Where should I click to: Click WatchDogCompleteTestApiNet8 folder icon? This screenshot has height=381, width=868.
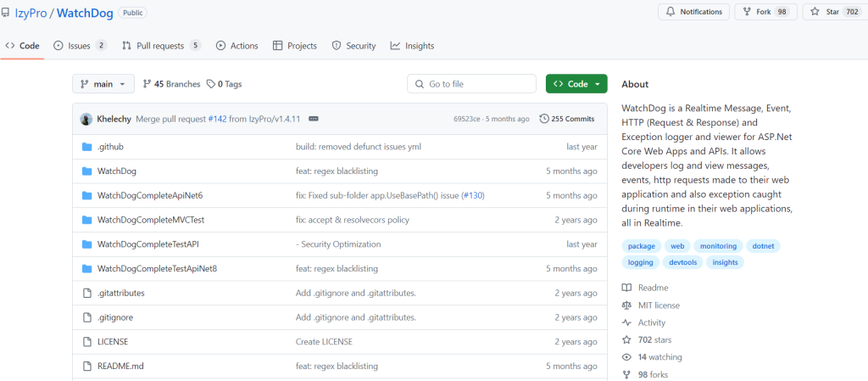[x=86, y=269]
